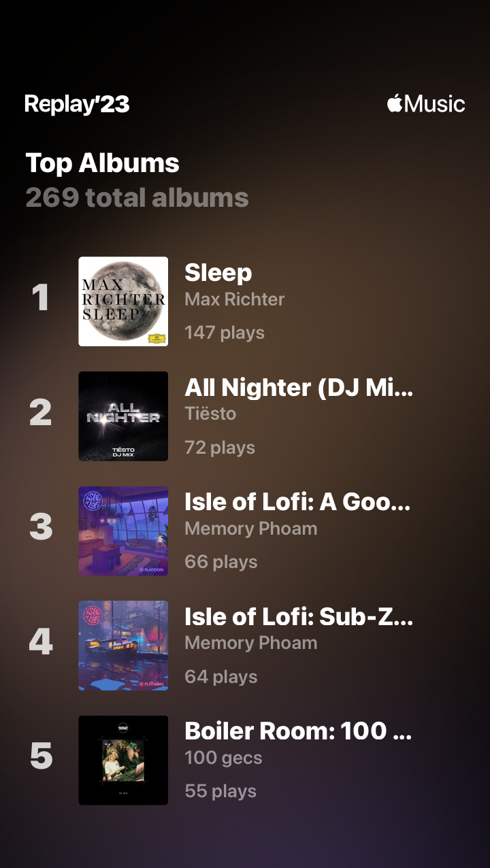The image size is (490, 868).
Task: Select the Sleep album title
Action: tap(218, 273)
